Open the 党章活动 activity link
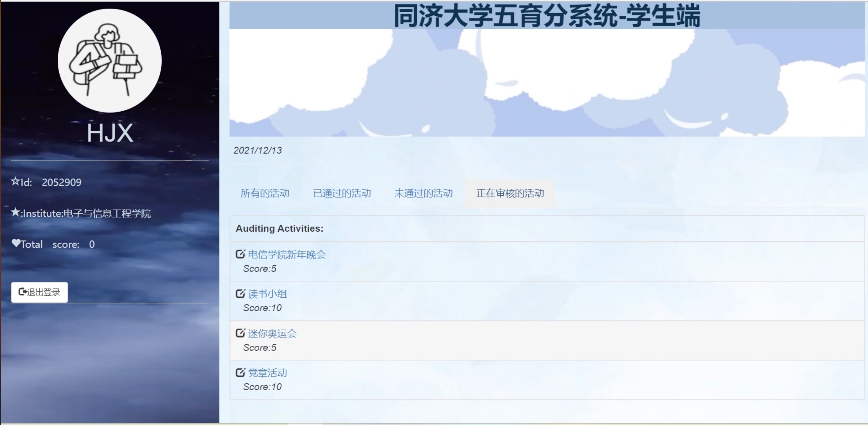This screenshot has height=425, width=868. pos(268,373)
